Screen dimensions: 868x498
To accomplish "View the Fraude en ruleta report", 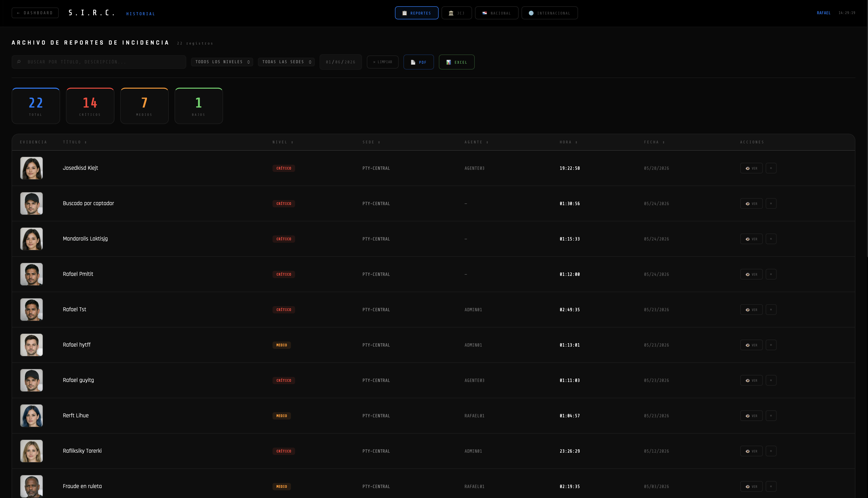I will pos(751,486).
